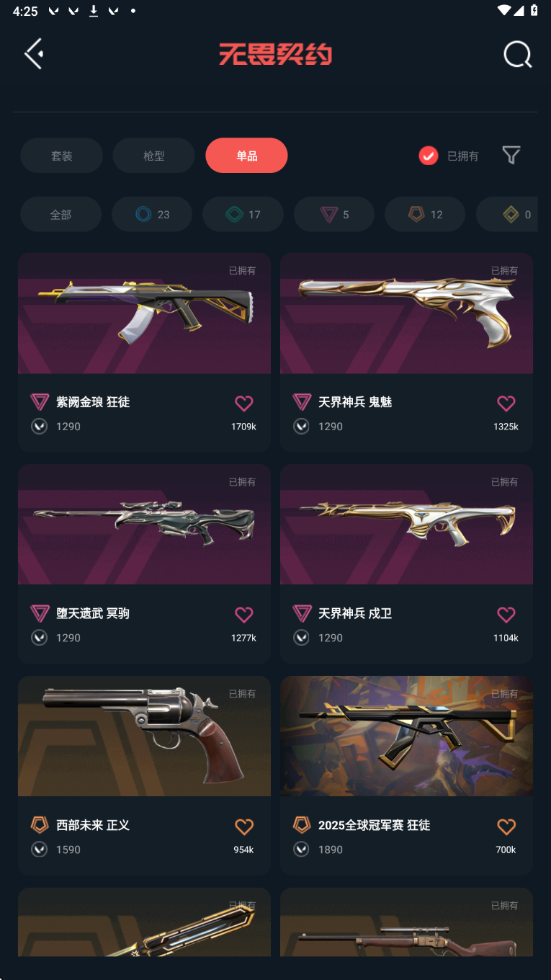Toggle the 已拥有 owned checkbox
Image resolution: width=551 pixels, height=980 pixels.
tap(429, 156)
